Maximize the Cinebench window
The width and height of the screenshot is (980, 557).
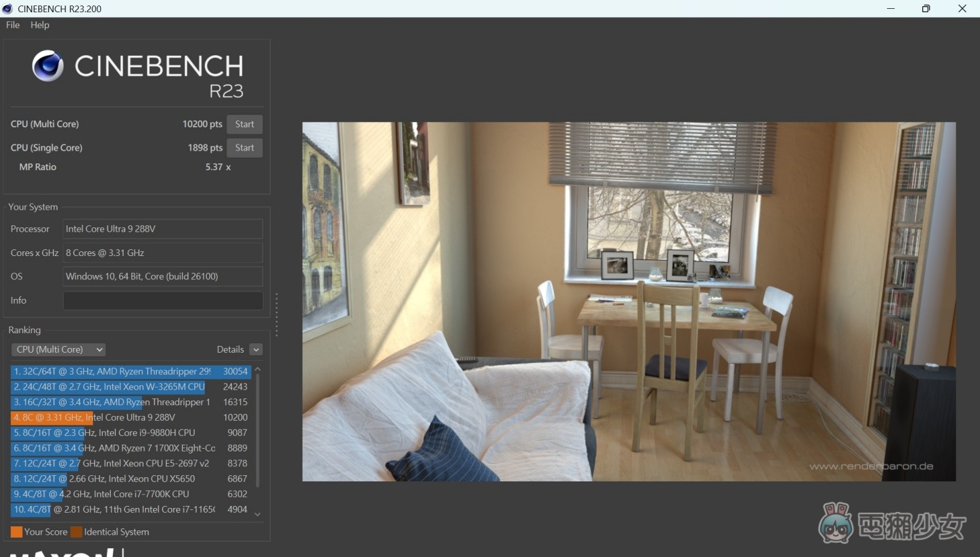926,8
